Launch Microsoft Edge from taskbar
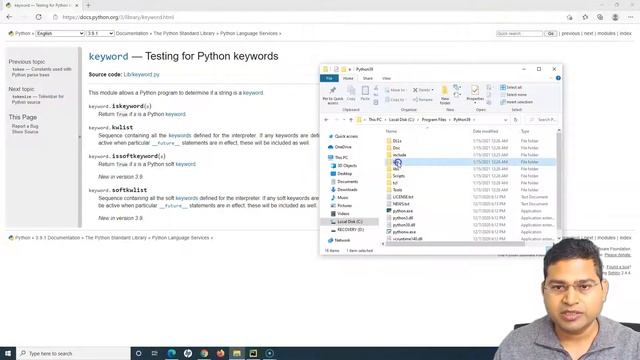This screenshot has height=360, width=640. pyautogui.click(x=171, y=353)
